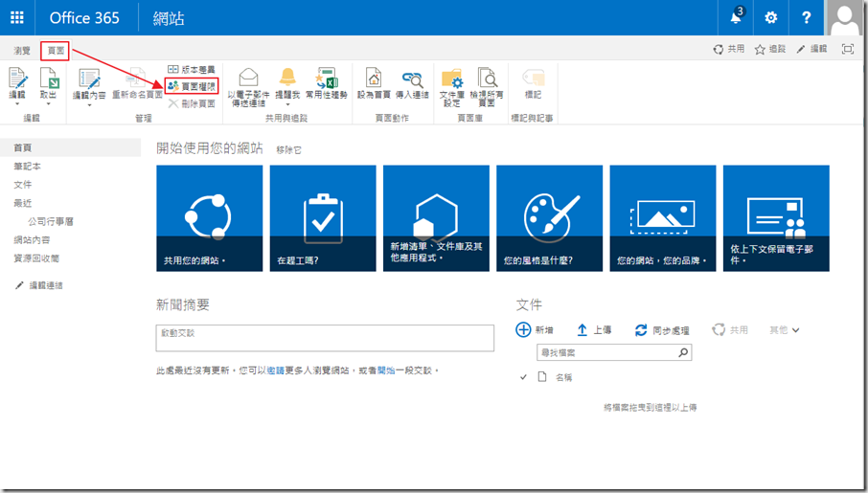The image size is (868, 493).
Task: Click the 上傳 upload link
Action: click(x=594, y=330)
